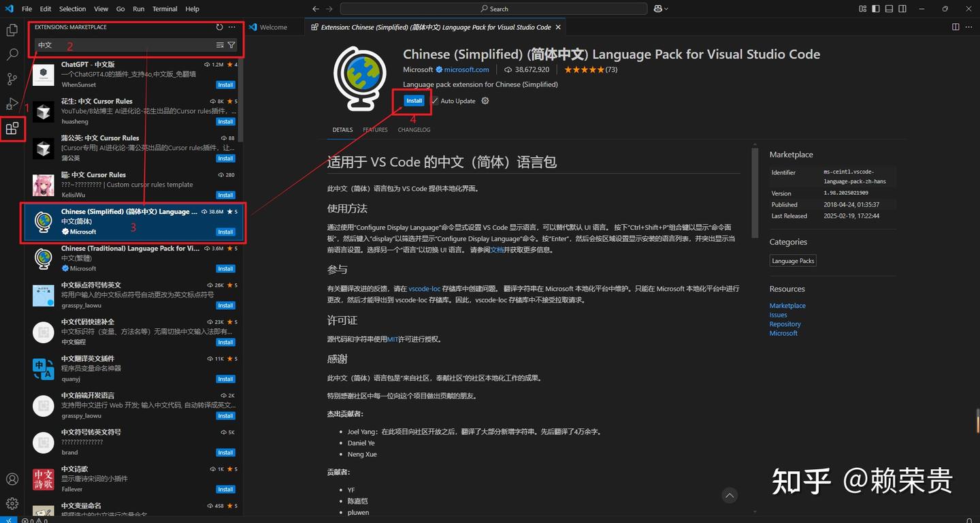Screen dimensions: 980x523
Task: Click the extension details page scrollbar
Action: [x=755, y=192]
